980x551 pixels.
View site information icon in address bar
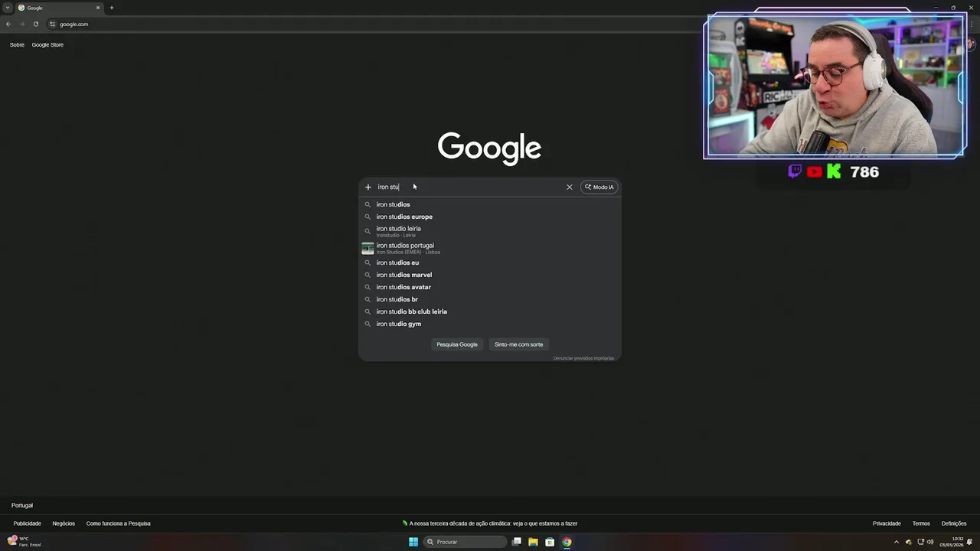click(x=53, y=24)
